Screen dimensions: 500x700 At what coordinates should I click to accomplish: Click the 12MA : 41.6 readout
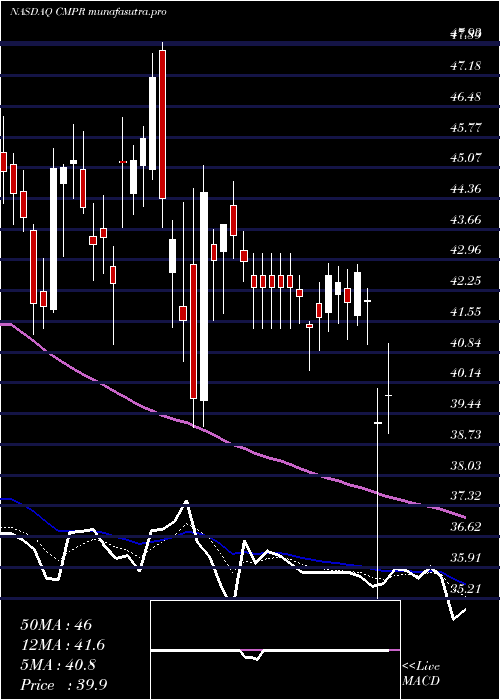(x=64, y=645)
